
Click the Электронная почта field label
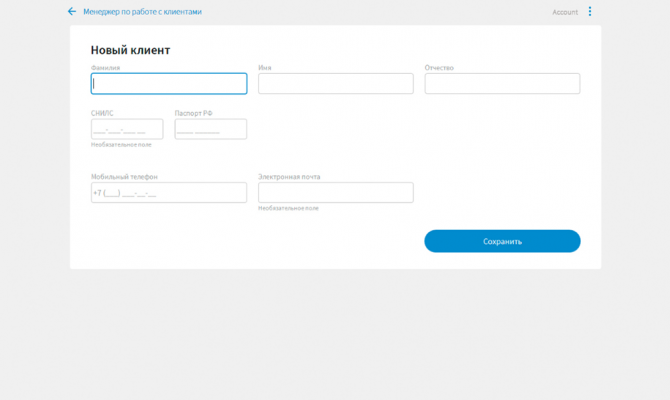click(289, 176)
